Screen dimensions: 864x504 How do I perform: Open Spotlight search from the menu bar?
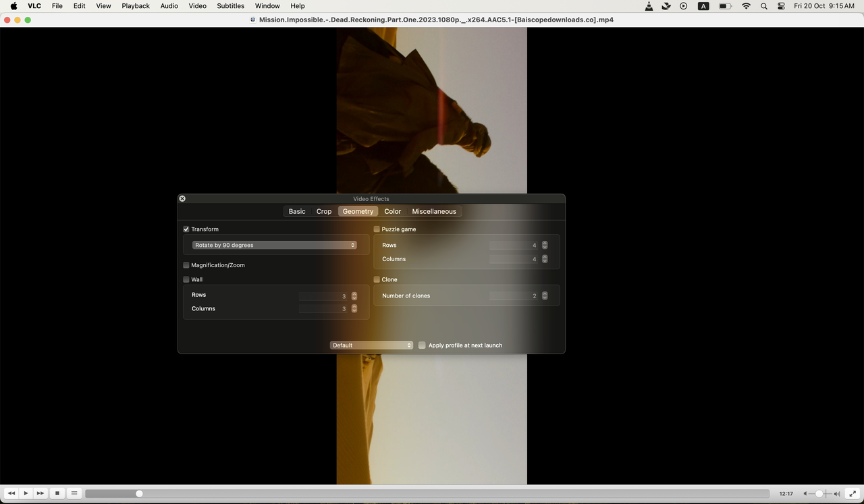[763, 6]
